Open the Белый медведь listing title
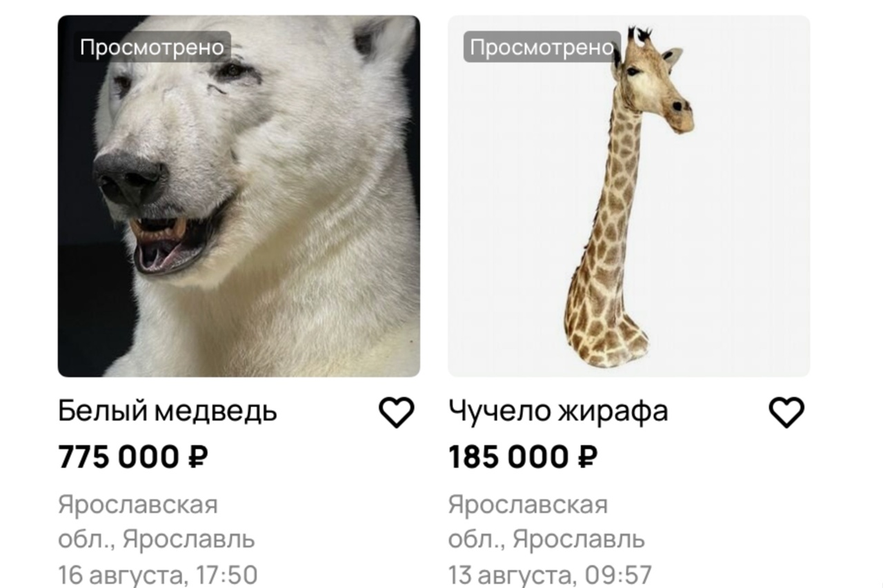Viewport: 883px width, 588px height. coord(168,412)
